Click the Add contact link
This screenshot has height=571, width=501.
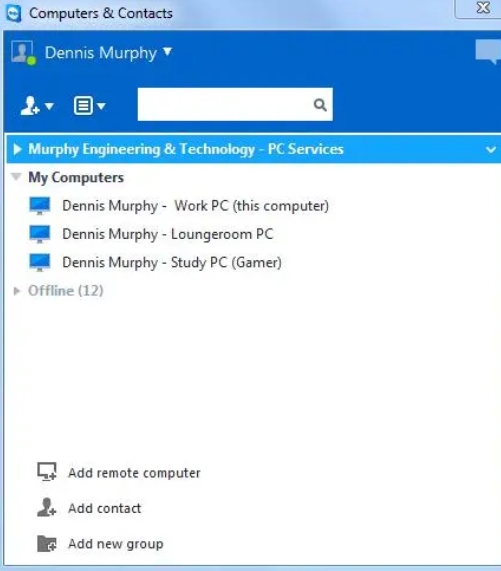click(x=104, y=508)
